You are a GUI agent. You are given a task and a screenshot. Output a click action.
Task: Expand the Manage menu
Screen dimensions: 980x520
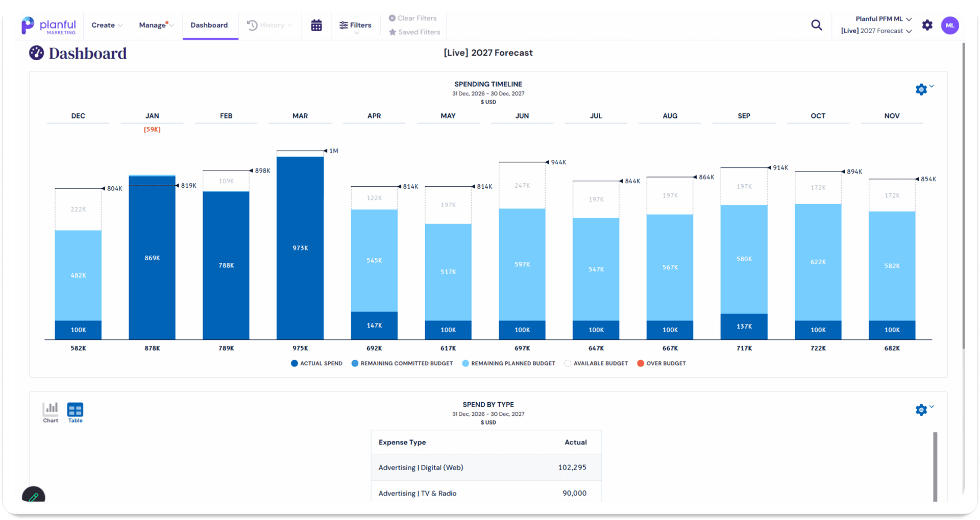pos(156,25)
